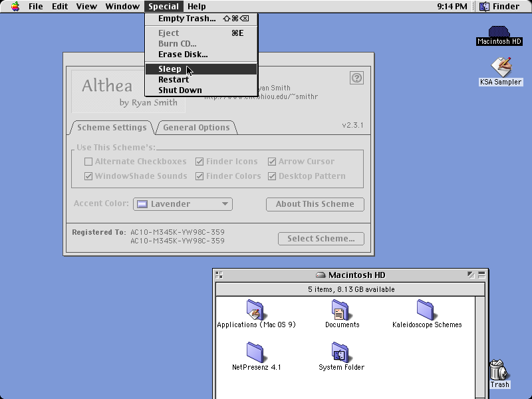This screenshot has height=399, width=532.
Task: Choose Shut Down from the Special menu
Action: [201, 90]
